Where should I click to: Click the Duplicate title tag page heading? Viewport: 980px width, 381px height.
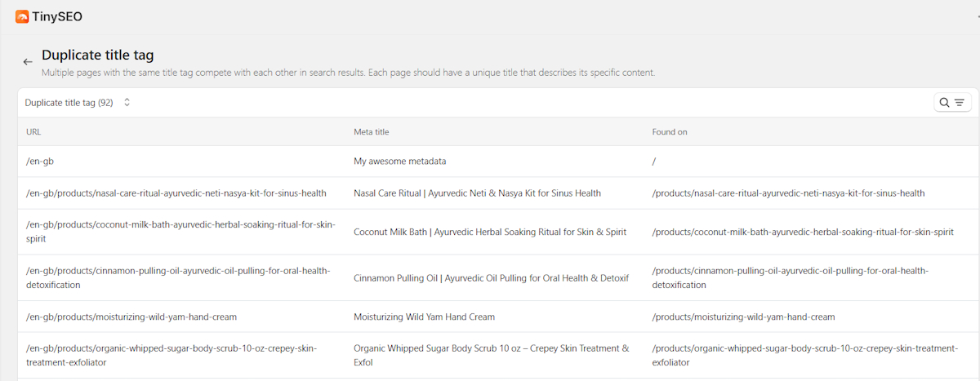pyautogui.click(x=98, y=55)
